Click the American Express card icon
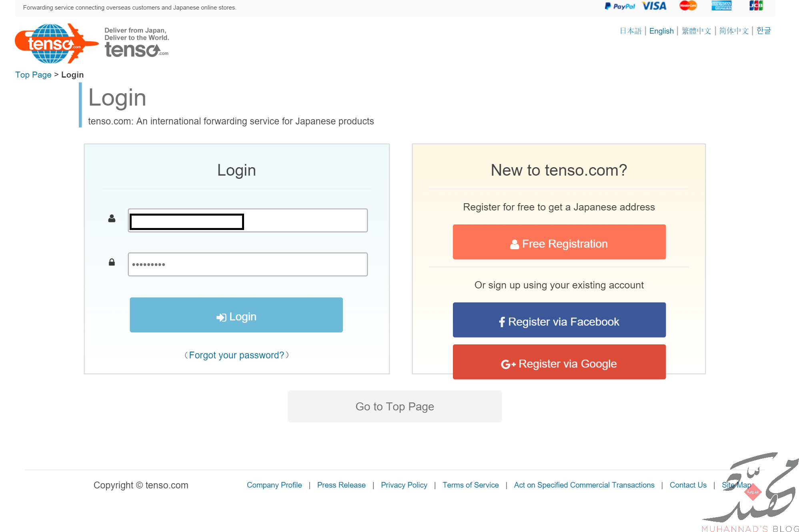The image size is (799, 532). point(721,6)
